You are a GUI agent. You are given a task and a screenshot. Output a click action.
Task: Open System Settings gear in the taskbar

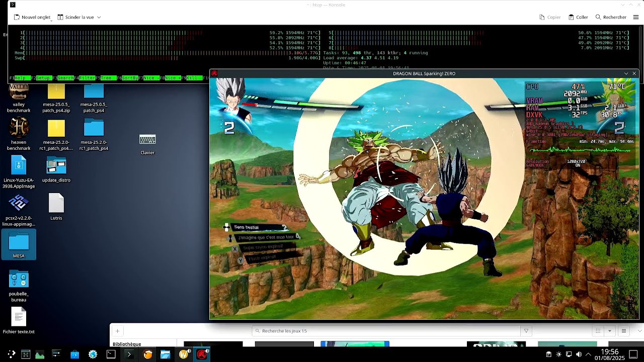[x=93, y=354]
